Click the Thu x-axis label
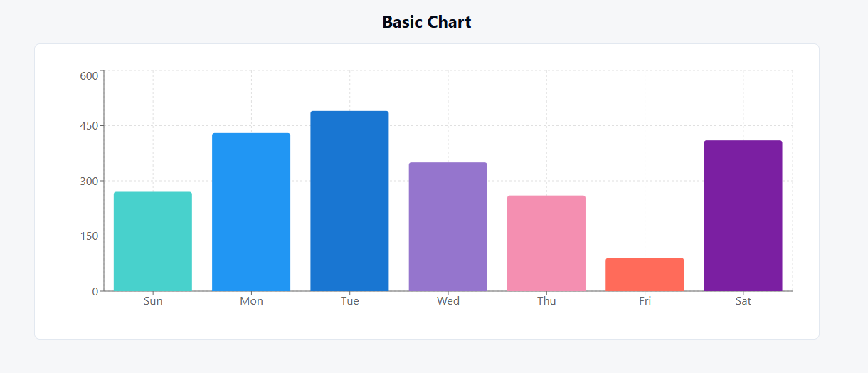 coord(546,301)
